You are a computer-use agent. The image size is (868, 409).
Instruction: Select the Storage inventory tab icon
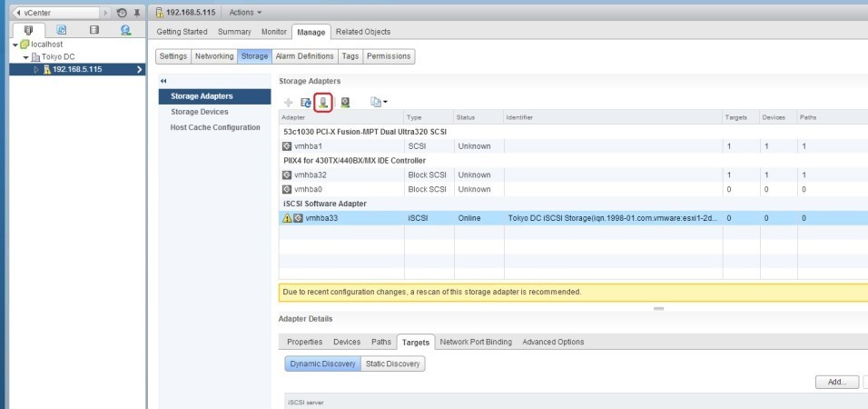(x=94, y=31)
